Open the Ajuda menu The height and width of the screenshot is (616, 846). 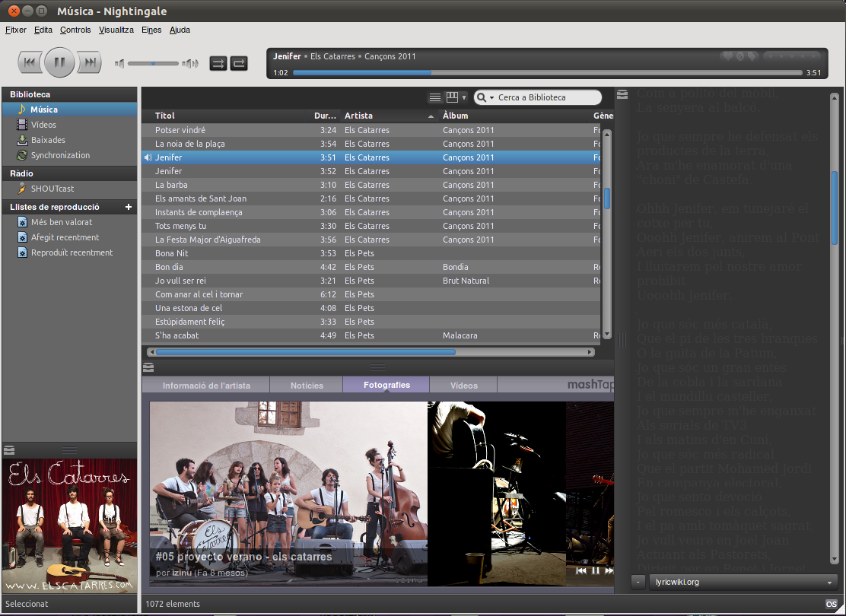(x=180, y=30)
